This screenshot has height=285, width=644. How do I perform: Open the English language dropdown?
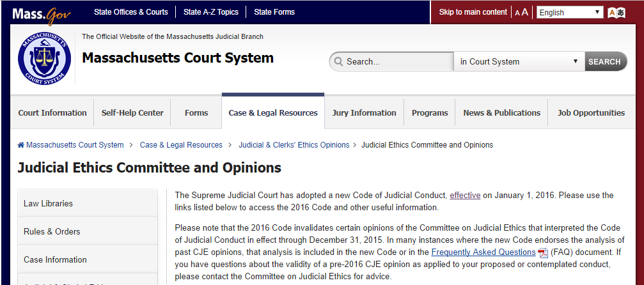(x=570, y=12)
